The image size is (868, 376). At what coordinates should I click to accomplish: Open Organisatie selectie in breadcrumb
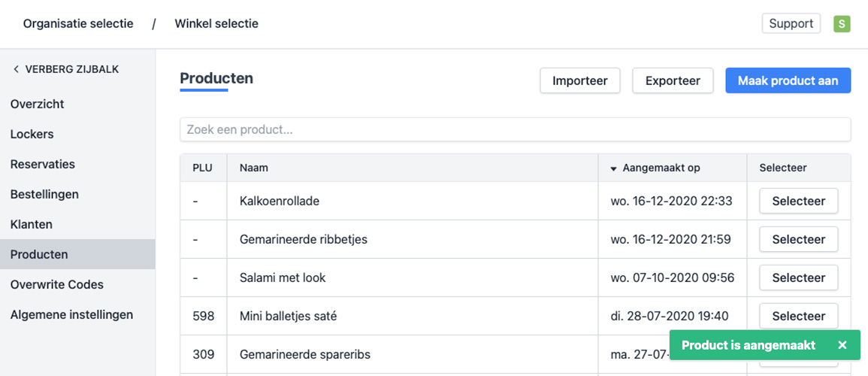point(78,24)
